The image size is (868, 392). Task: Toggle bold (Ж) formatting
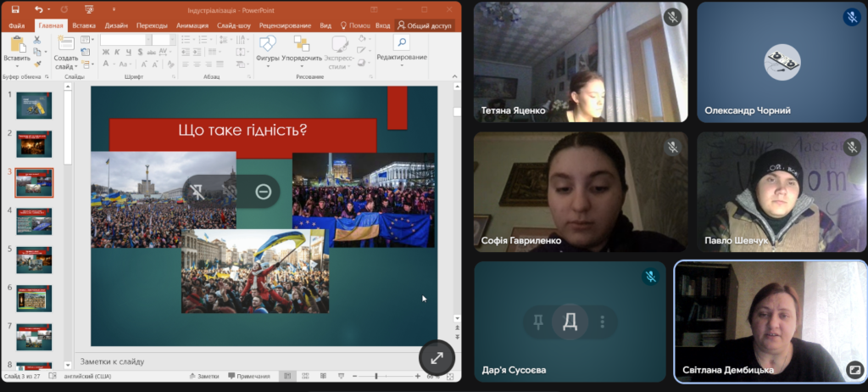pos(105,52)
